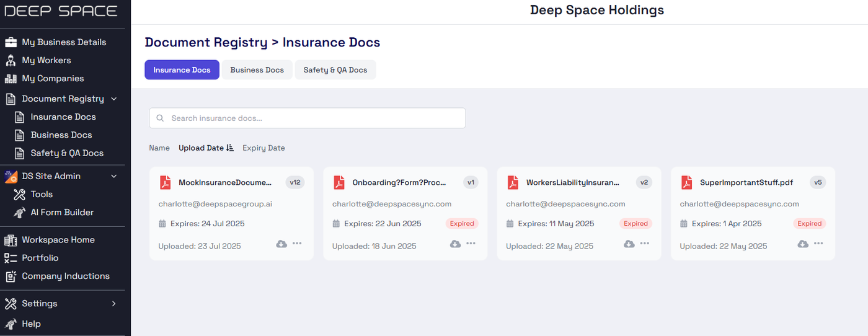Viewport: 868px width, 336px height.
Task: Collapse the Document Registry sidebar section
Action: click(x=113, y=99)
